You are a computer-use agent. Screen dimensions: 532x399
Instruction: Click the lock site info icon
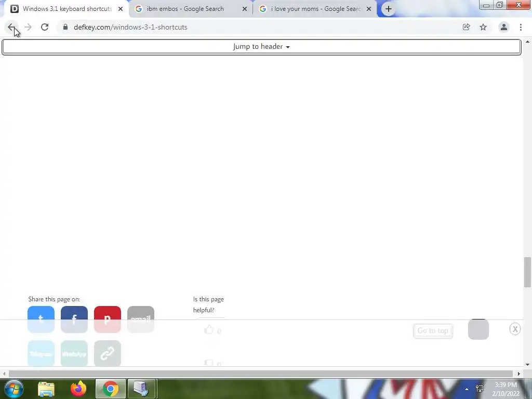click(x=65, y=27)
